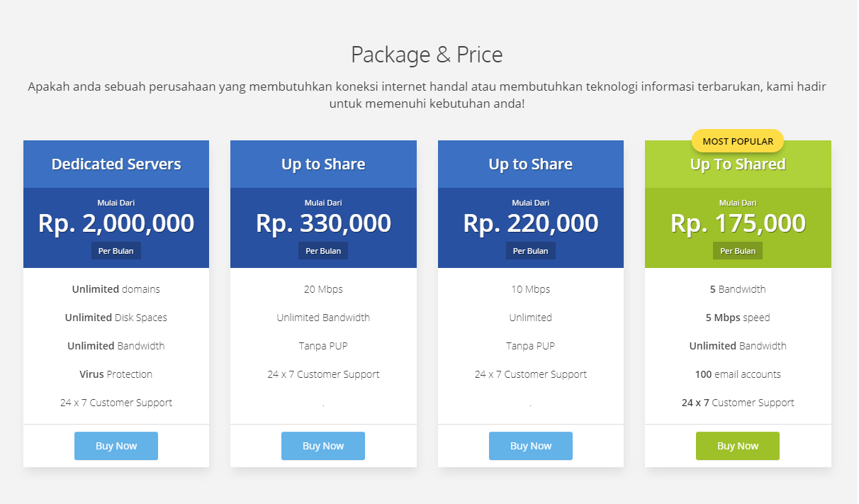Click the Virus Protection feature line
The height and width of the screenshot is (504, 859).
[116, 374]
